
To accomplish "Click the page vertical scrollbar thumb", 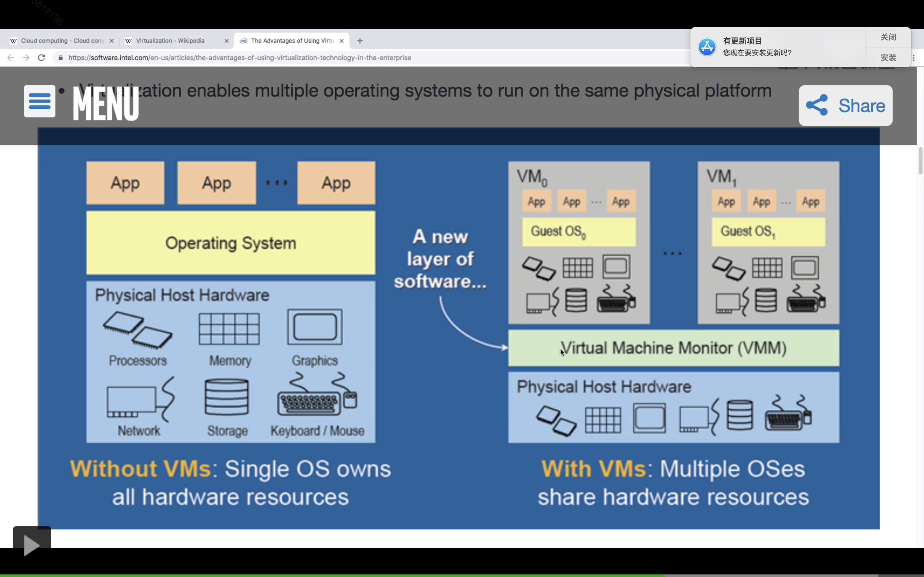I will click(x=920, y=160).
